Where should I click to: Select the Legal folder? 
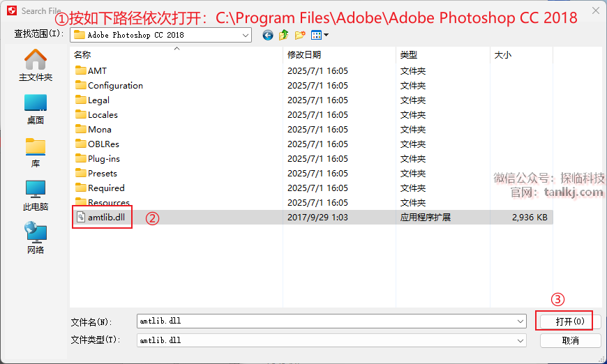(93, 100)
